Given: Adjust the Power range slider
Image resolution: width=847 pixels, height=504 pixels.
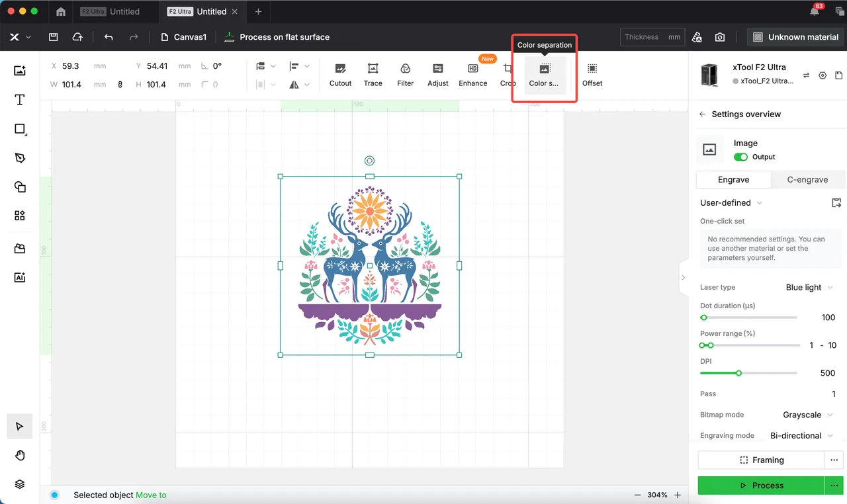Looking at the screenshot, I should (748, 345).
